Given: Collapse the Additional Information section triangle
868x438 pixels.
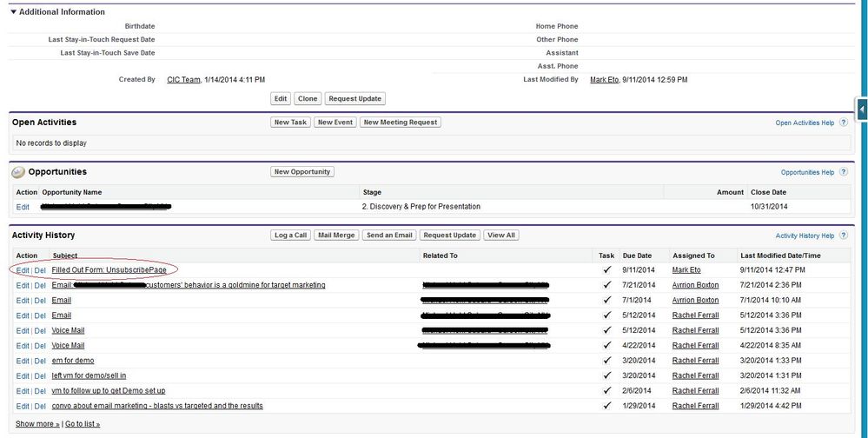Looking at the screenshot, I should [x=14, y=12].
